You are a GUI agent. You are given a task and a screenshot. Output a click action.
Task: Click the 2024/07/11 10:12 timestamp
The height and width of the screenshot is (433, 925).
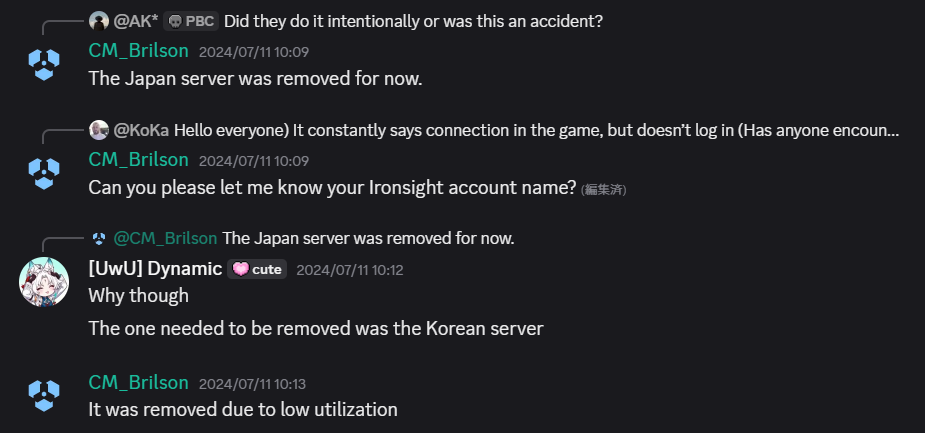pos(350,270)
